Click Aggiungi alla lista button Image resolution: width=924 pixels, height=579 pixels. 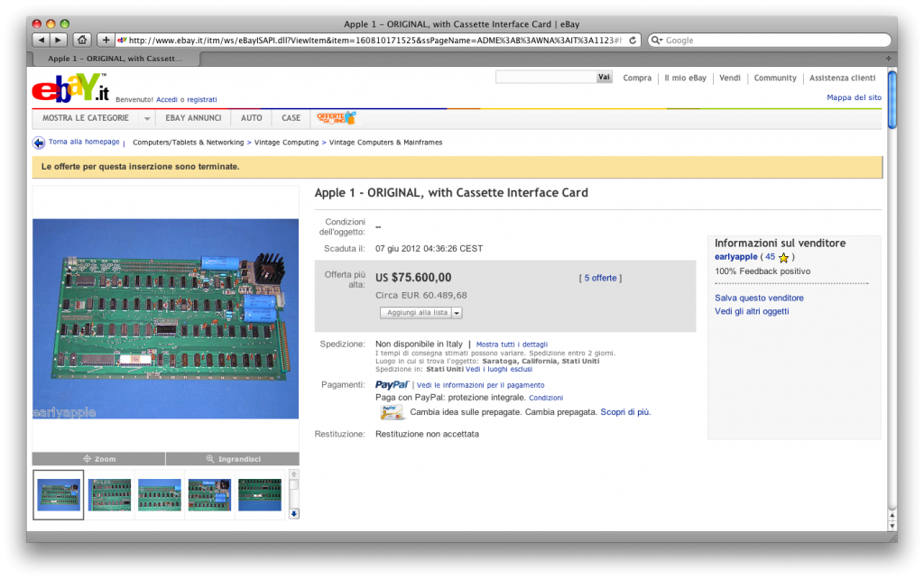(417, 313)
